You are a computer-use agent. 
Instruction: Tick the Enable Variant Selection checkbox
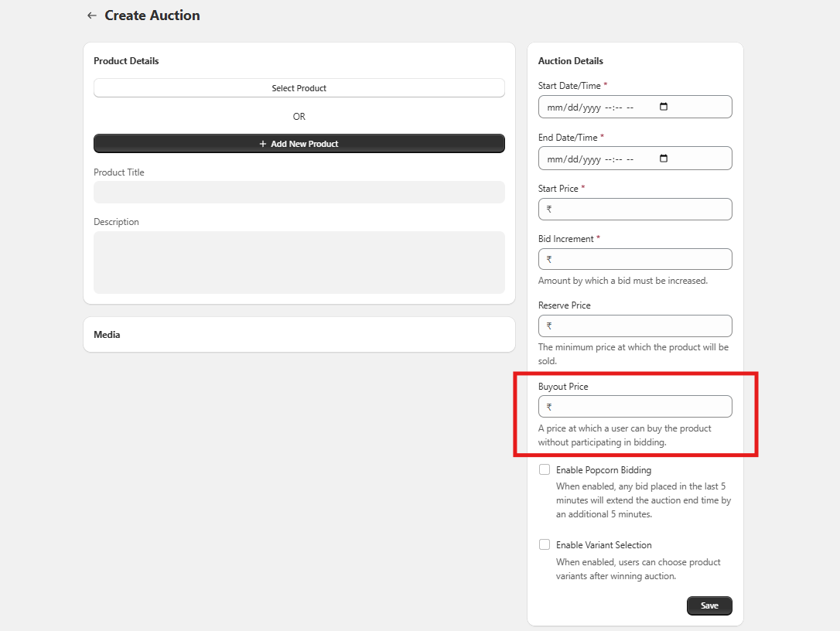pos(545,544)
